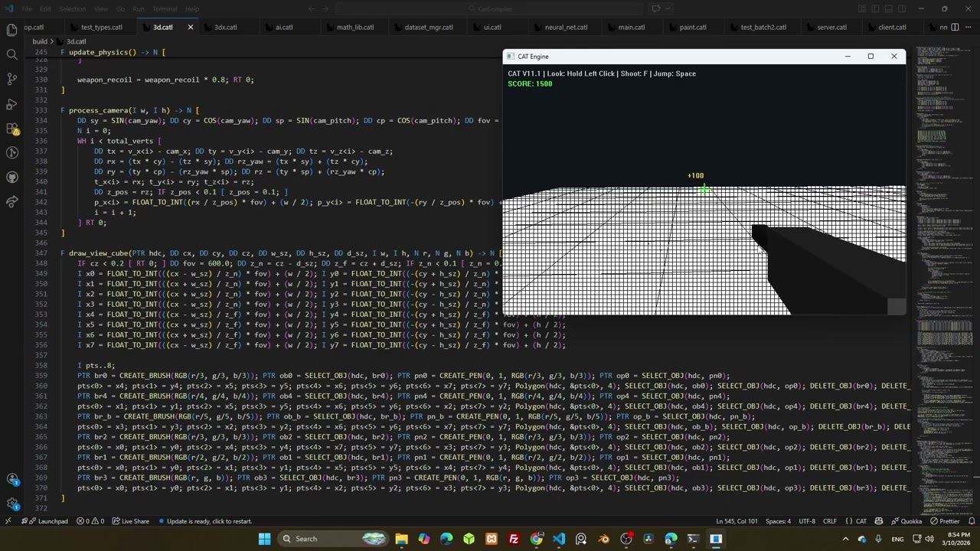Open the Explorer view in activity bar
Viewport: 980px width, 551px height.
[11, 30]
